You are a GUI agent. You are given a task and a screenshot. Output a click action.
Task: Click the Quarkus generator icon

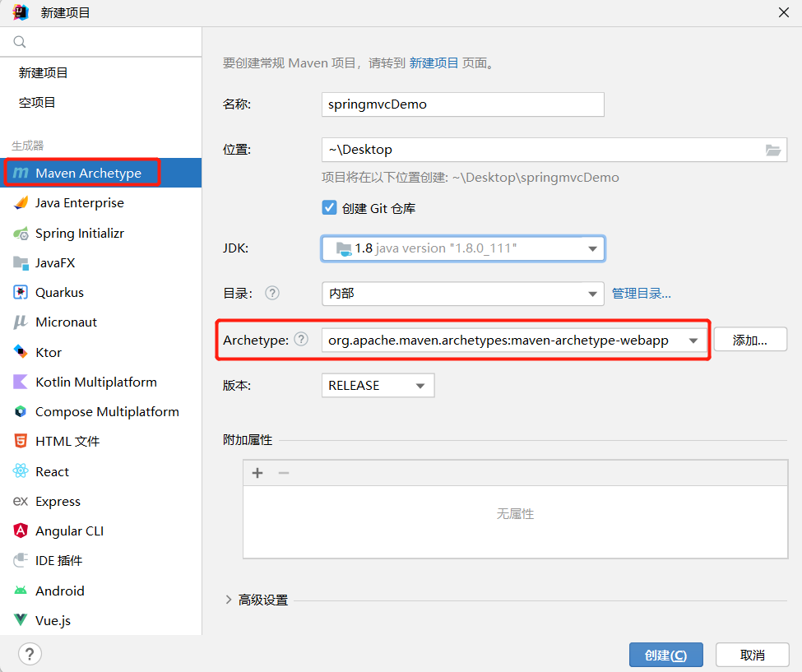coord(21,293)
